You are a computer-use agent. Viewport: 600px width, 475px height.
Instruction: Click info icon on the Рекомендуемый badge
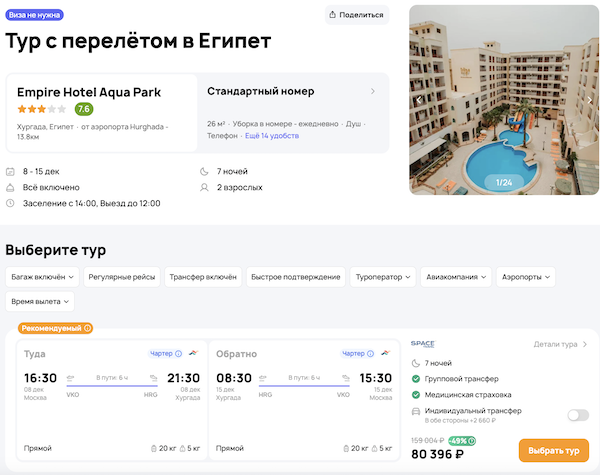click(88, 328)
